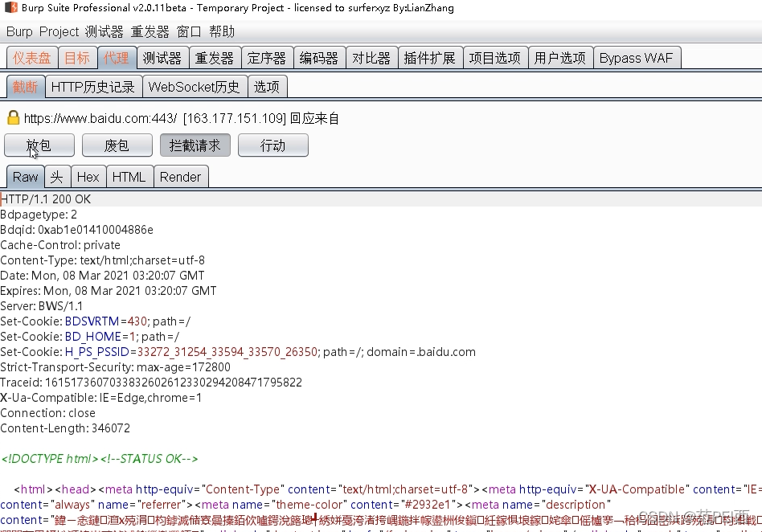Click the Set-Cookie BDSVRTM line
Screen dimensions: 762x532
(95, 321)
